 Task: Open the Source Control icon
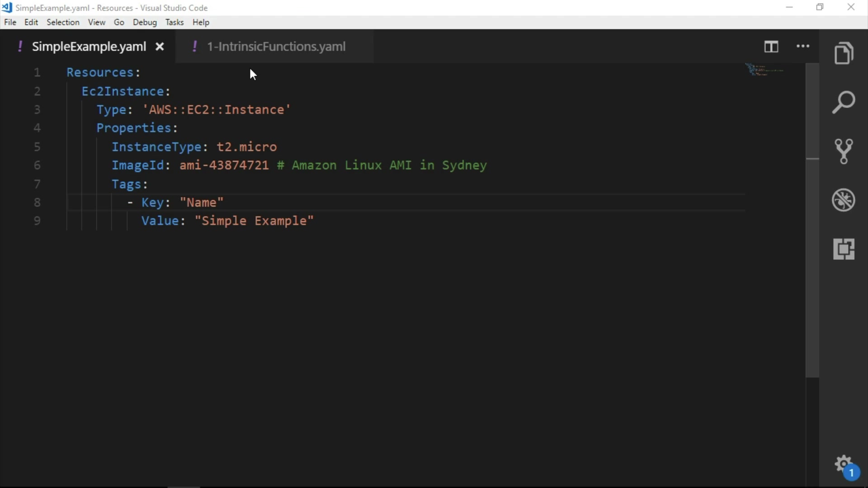(844, 151)
